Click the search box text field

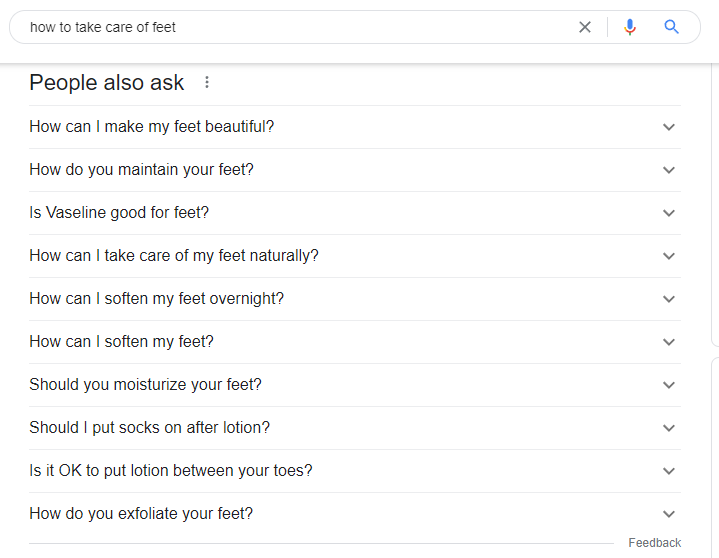[300, 27]
